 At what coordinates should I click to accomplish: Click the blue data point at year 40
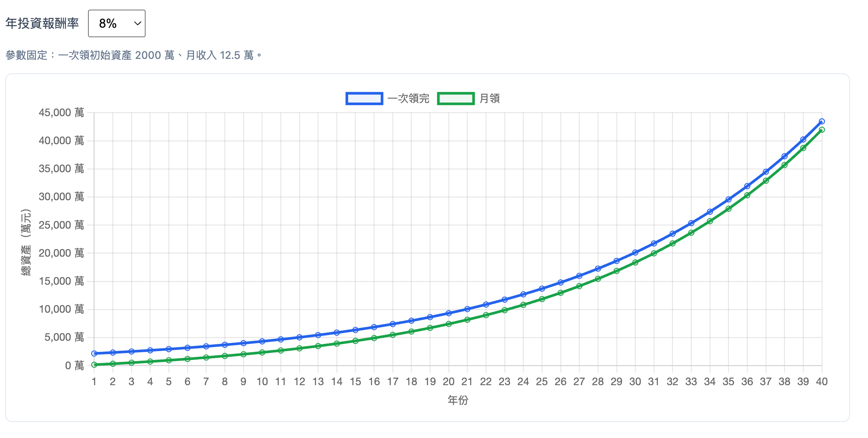coord(822,121)
